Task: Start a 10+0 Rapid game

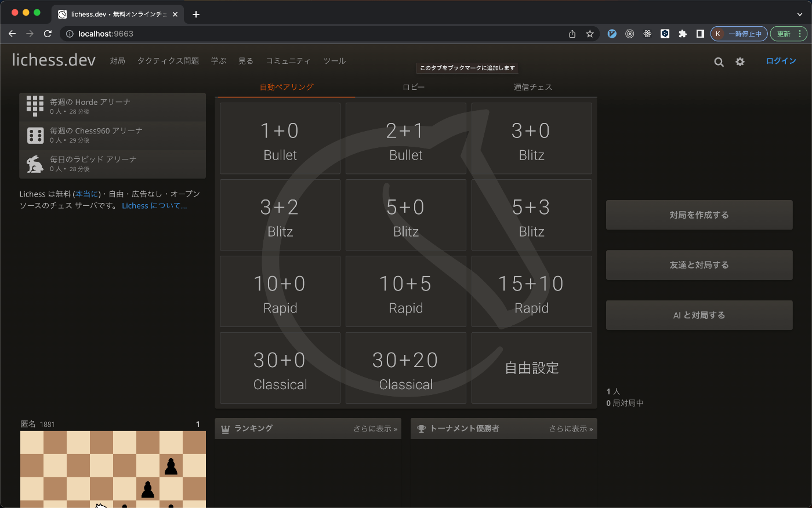Action: point(280,292)
